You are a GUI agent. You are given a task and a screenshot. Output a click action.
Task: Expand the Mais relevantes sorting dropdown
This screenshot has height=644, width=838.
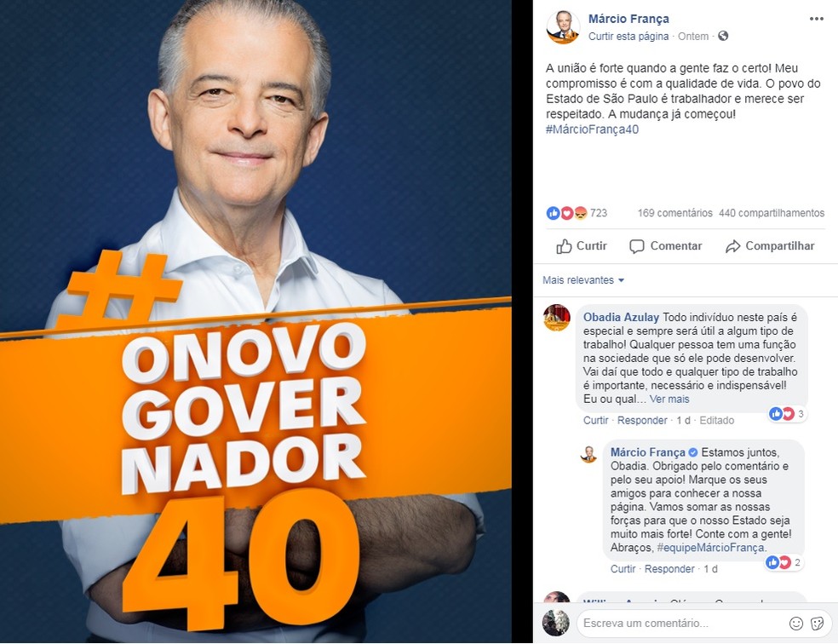pos(583,280)
